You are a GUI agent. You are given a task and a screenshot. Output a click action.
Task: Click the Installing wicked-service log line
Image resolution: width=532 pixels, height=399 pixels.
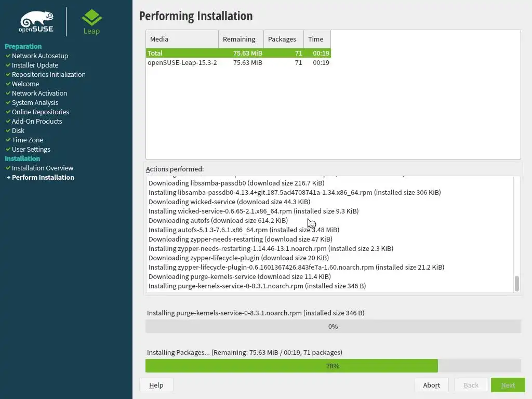click(x=254, y=211)
